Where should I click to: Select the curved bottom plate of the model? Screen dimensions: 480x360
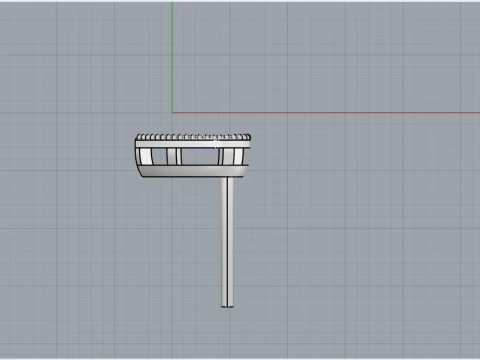(193, 171)
